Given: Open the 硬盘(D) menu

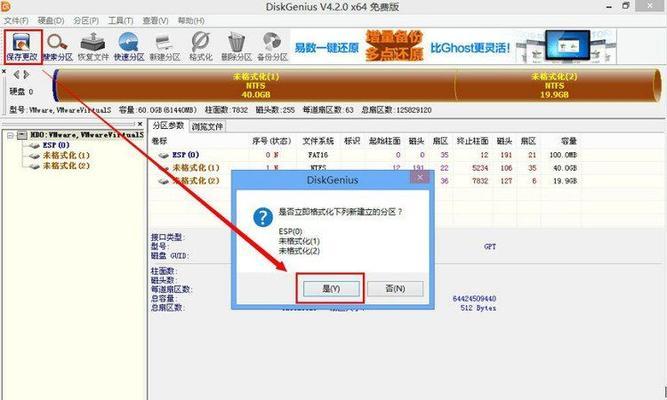Looking at the screenshot, I should pyautogui.click(x=51, y=20).
